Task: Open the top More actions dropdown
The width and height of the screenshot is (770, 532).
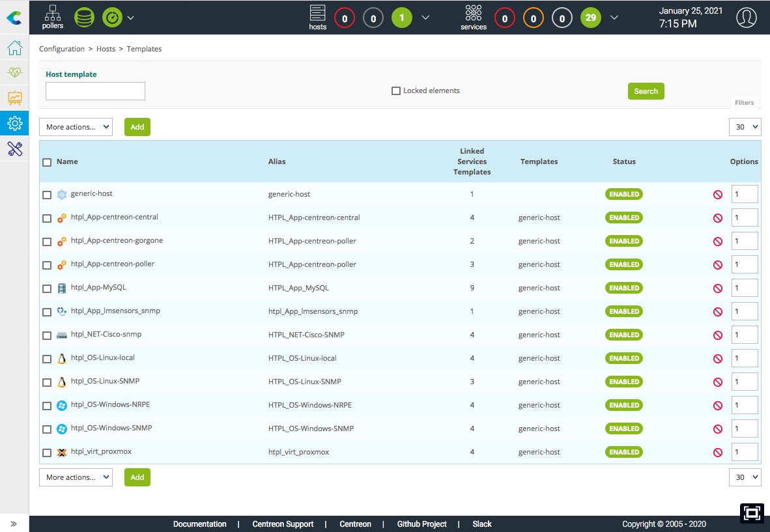Action: (x=76, y=127)
